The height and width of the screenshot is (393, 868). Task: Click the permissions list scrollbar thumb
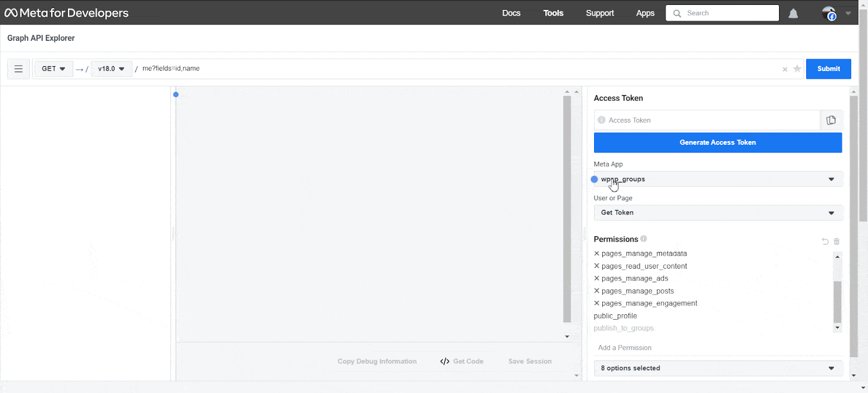pos(837,302)
